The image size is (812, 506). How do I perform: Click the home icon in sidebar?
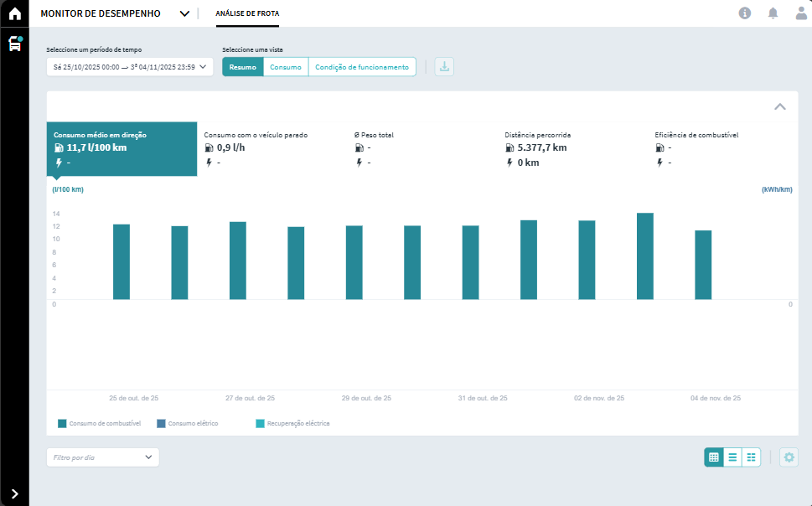14,13
